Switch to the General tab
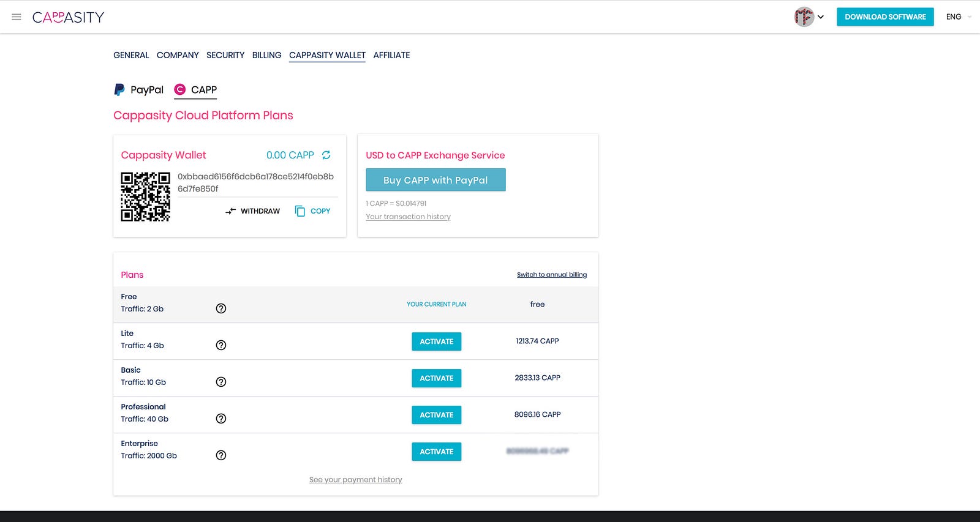The height and width of the screenshot is (522, 980). [131, 55]
